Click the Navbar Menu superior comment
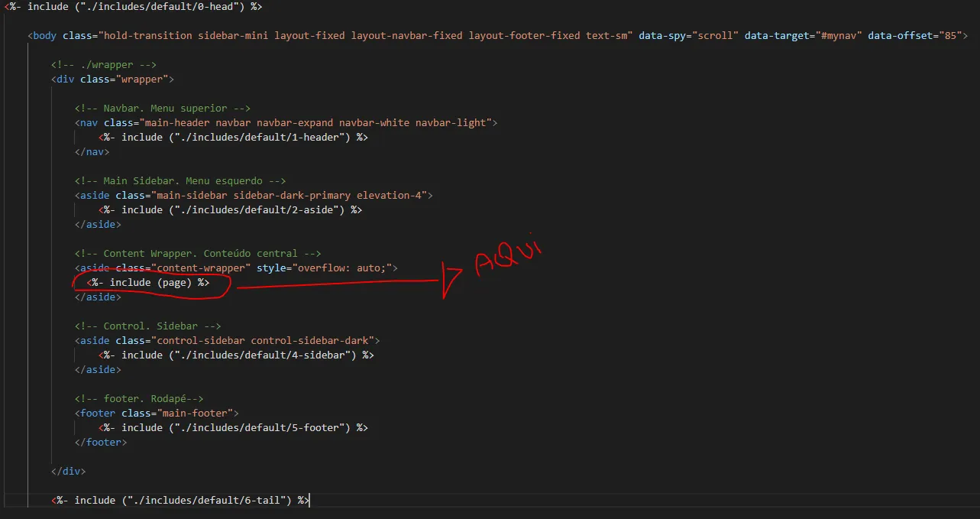980x519 pixels. click(163, 109)
